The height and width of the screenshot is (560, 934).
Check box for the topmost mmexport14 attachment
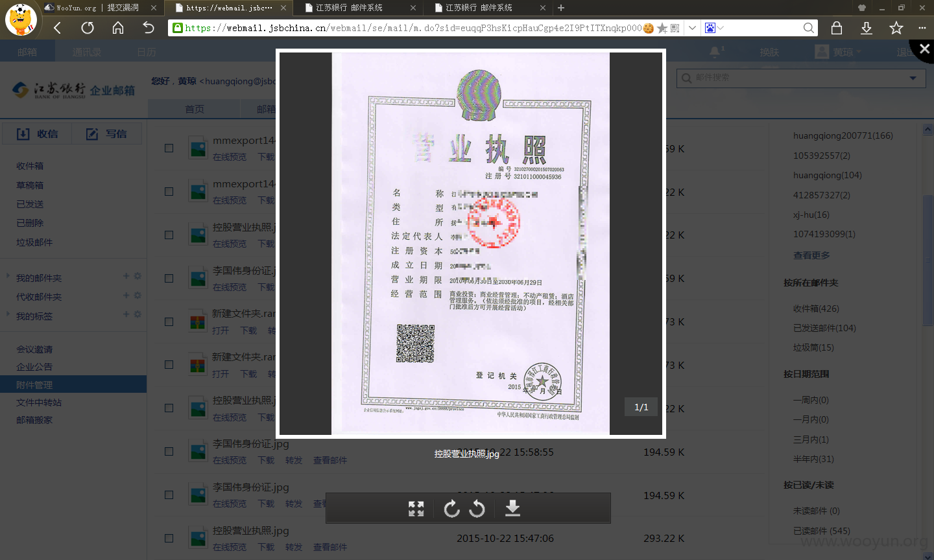169,148
